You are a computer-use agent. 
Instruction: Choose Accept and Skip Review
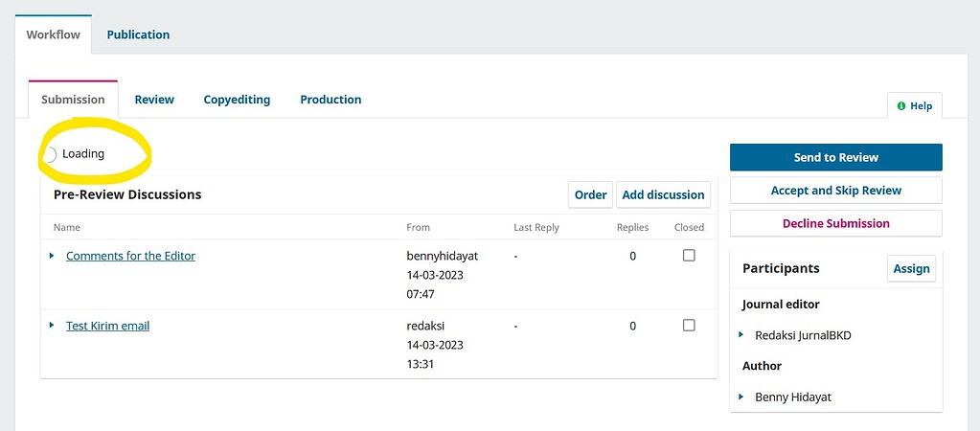point(835,191)
